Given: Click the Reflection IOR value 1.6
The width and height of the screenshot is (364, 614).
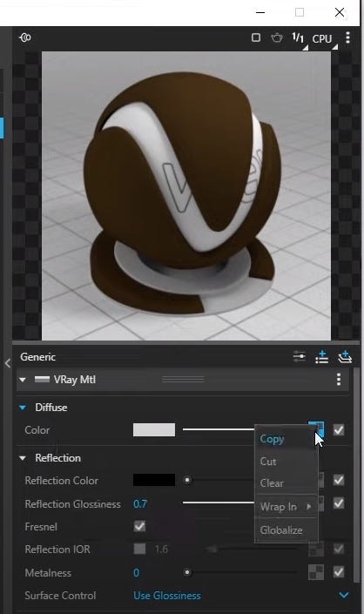Looking at the screenshot, I should [161, 550].
